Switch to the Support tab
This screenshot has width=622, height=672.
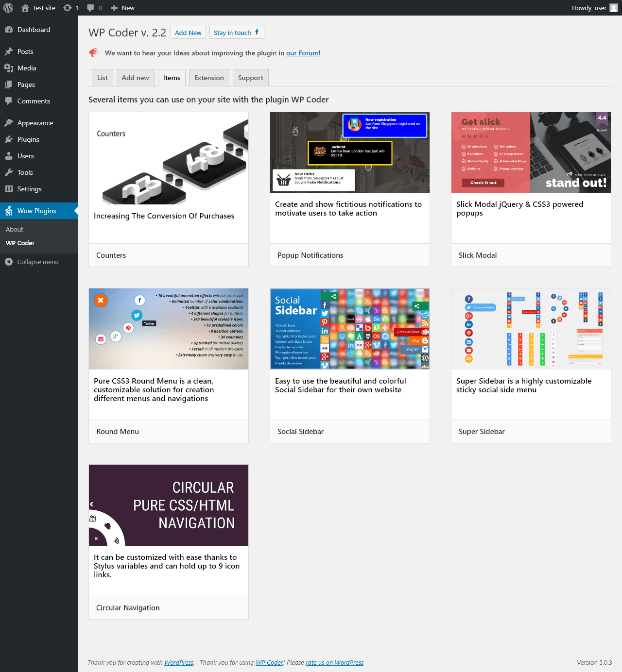coord(251,78)
